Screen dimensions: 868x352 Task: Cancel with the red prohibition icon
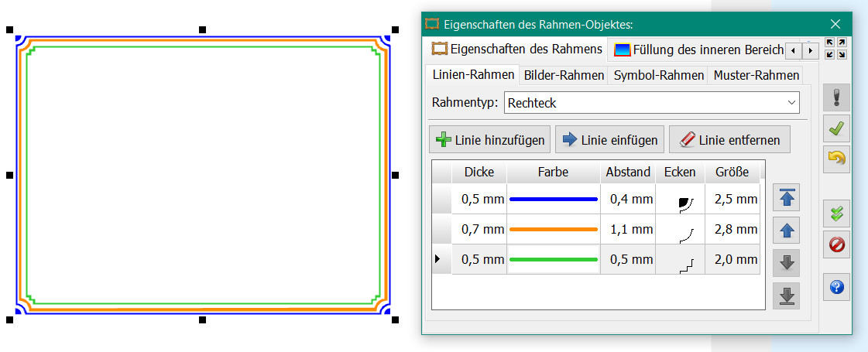point(835,245)
